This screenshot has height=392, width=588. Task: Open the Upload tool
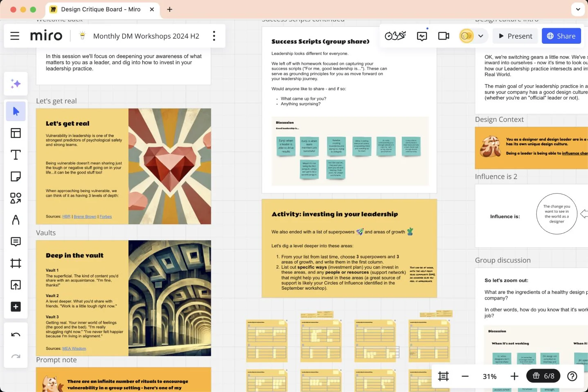[x=16, y=285]
